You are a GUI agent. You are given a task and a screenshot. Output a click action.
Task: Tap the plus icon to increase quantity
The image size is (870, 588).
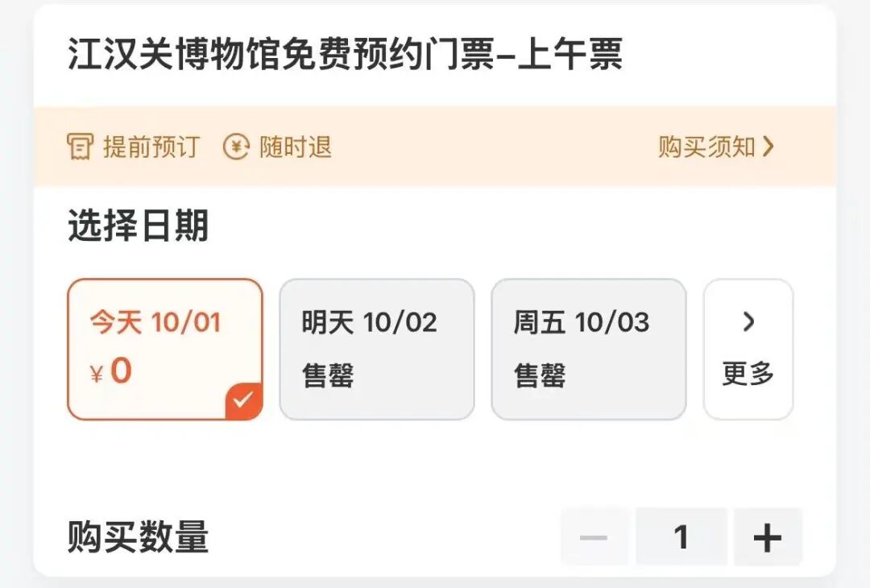coord(768,536)
